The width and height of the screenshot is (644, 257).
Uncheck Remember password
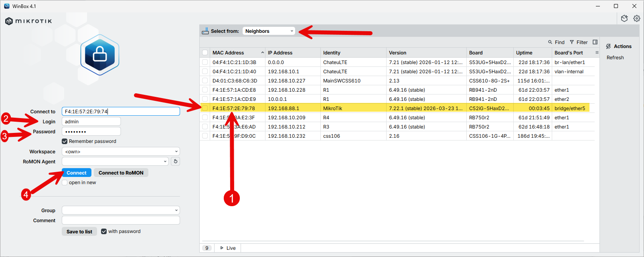pyautogui.click(x=65, y=141)
